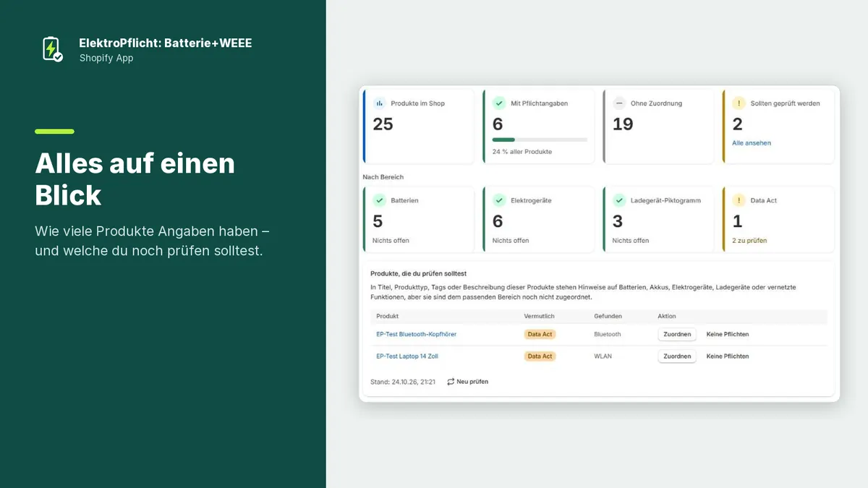
Task: Click the ElektroPflicht battery app logo
Action: click(x=52, y=49)
